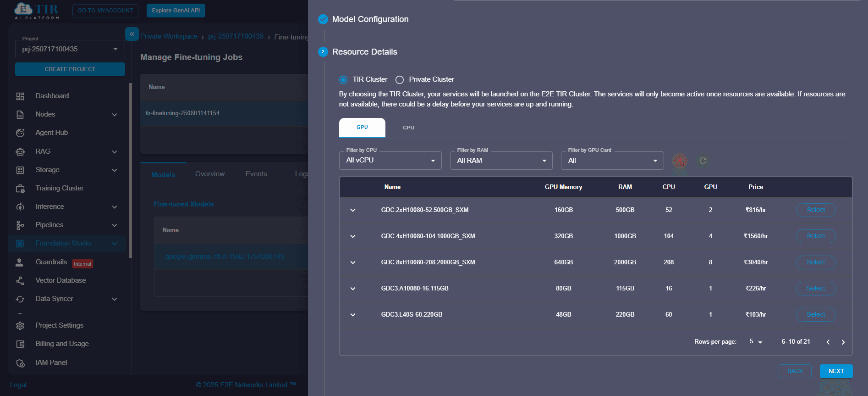Select the GDC3.L40S-60.220GB plan
Image resolution: width=868 pixels, height=396 pixels.
[x=816, y=315]
